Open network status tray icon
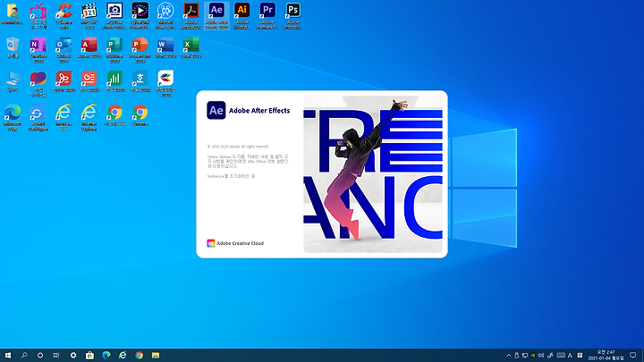Screen dimensions: 644x362 (525, 356)
